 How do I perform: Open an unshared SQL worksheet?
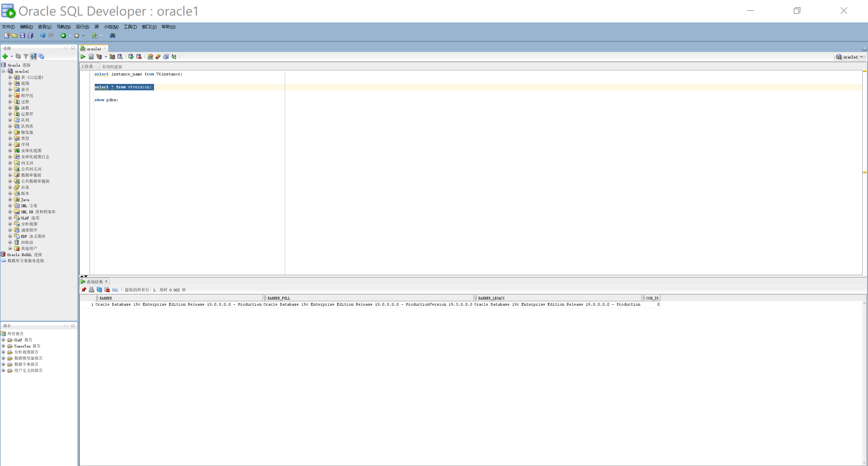click(x=150, y=57)
